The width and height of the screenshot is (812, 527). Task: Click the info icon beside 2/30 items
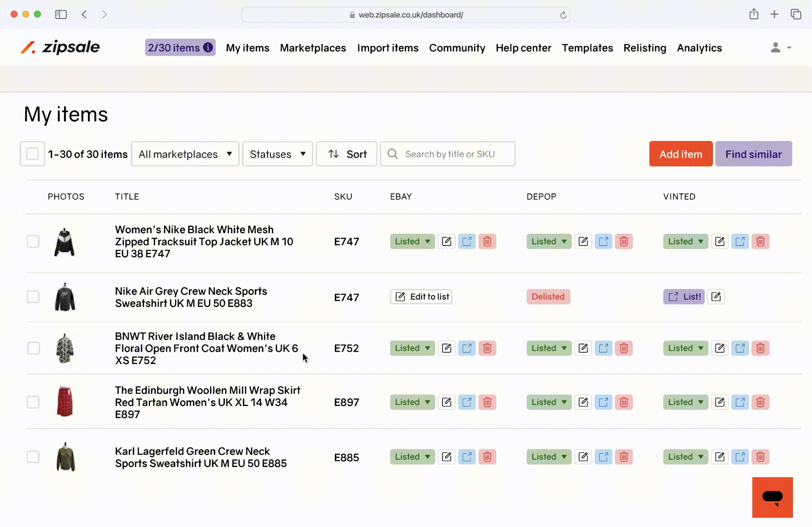tap(208, 48)
